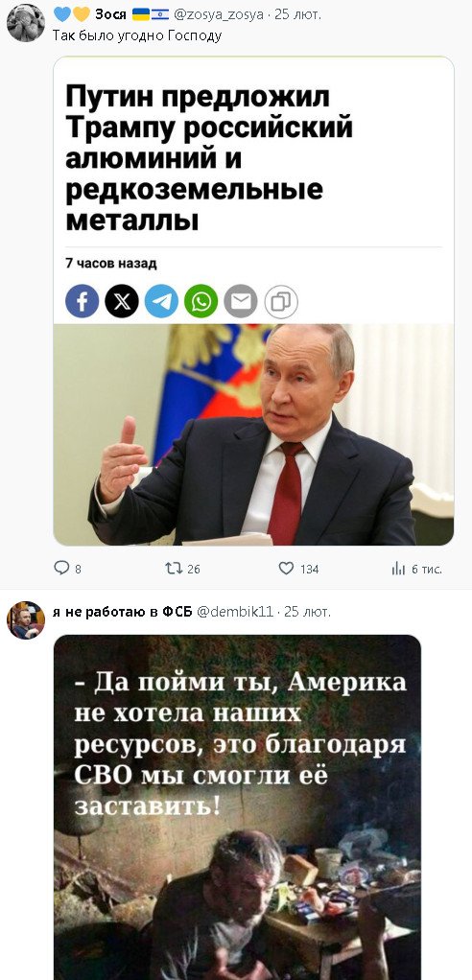Open first tweet's 25 лют. timestamp
This screenshot has height=980, width=472.
[x=298, y=15]
